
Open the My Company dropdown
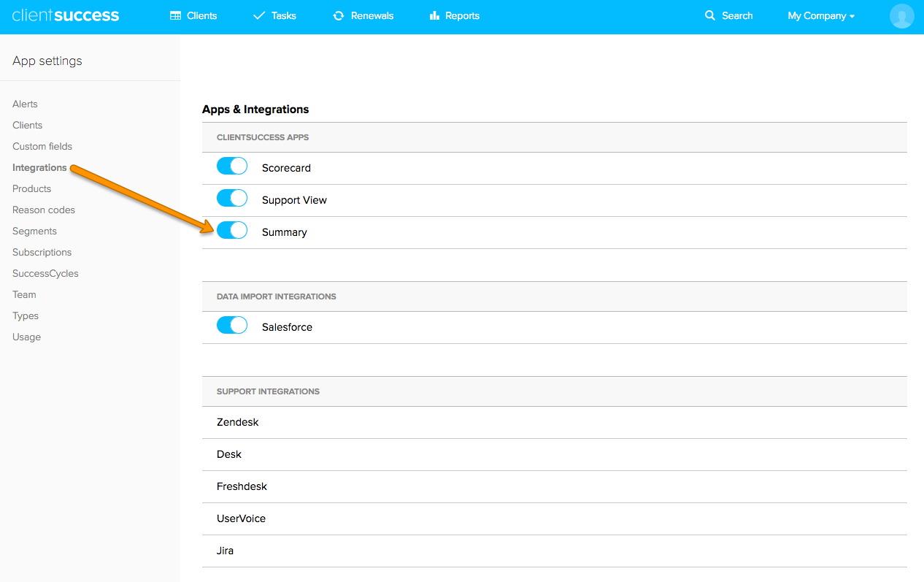[821, 15]
